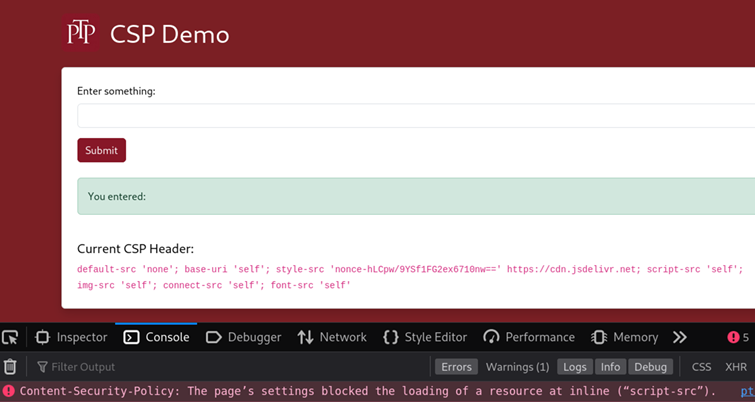The height and width of the screenshot is (402, 755).
Task: Click the Submit button
Action: click(x=102, y=150)
